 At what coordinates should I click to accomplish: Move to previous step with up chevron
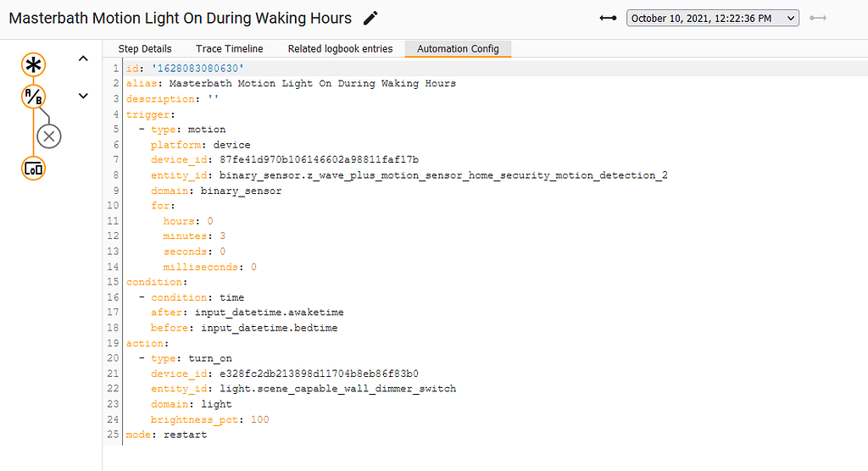point(83,58)
